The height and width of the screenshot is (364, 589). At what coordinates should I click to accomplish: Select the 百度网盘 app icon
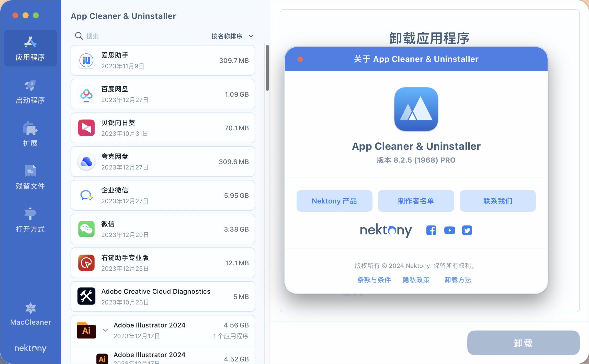pos(86,94)
